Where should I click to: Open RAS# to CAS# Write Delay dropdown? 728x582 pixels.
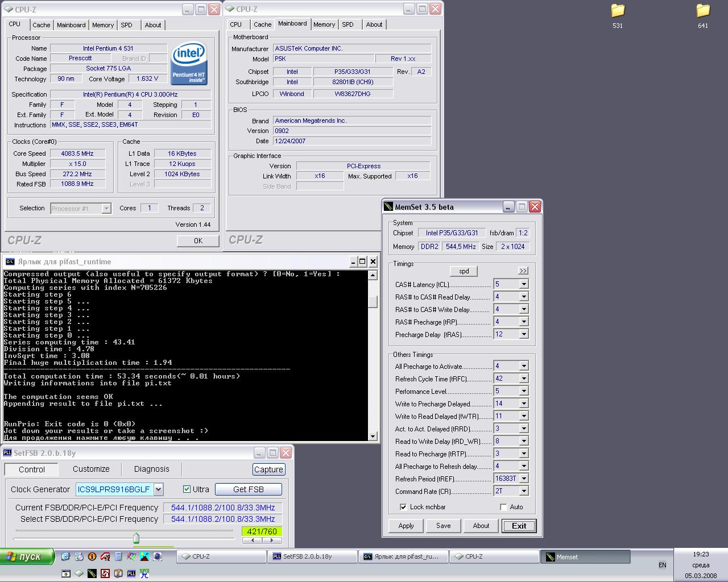[524, 309]
